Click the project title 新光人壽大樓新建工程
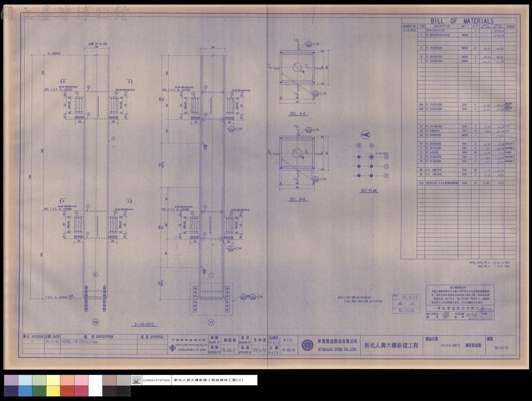 click(x=391, y=345)
